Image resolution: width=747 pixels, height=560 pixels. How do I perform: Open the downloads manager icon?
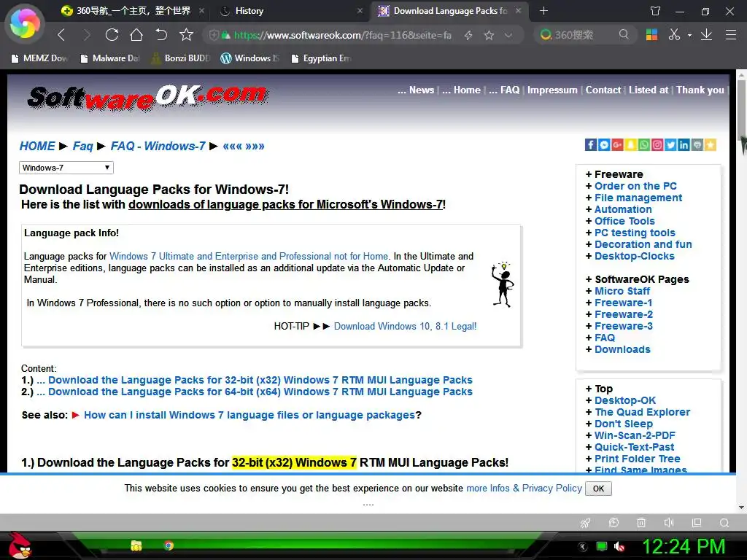706,35
